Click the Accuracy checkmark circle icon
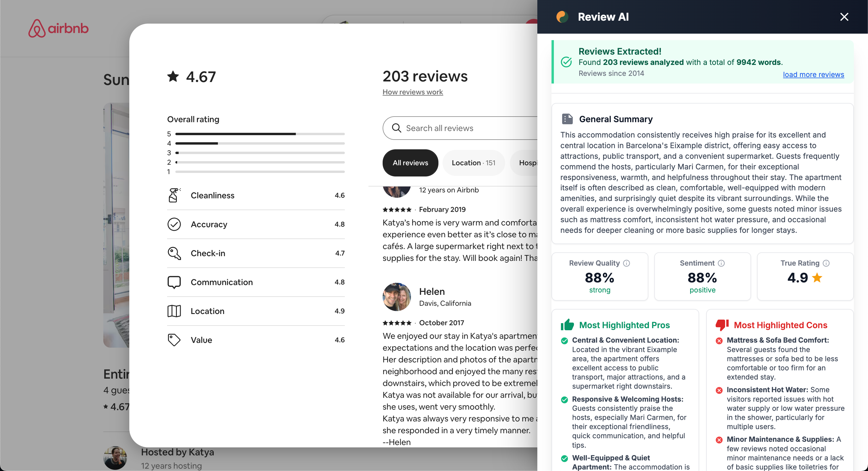Viewport: 868px width, 471px height. pyautogui.click(x=174, y=224)
